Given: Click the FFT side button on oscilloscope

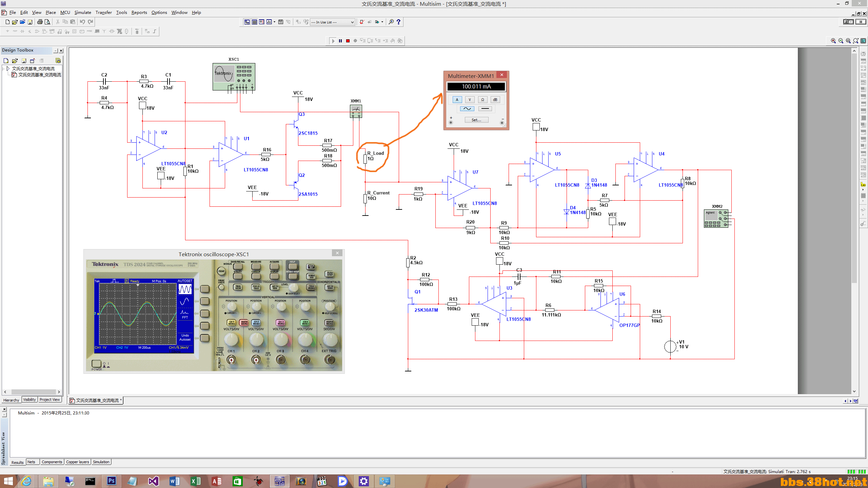Looking at the screenshot, I should pos(205,313).
